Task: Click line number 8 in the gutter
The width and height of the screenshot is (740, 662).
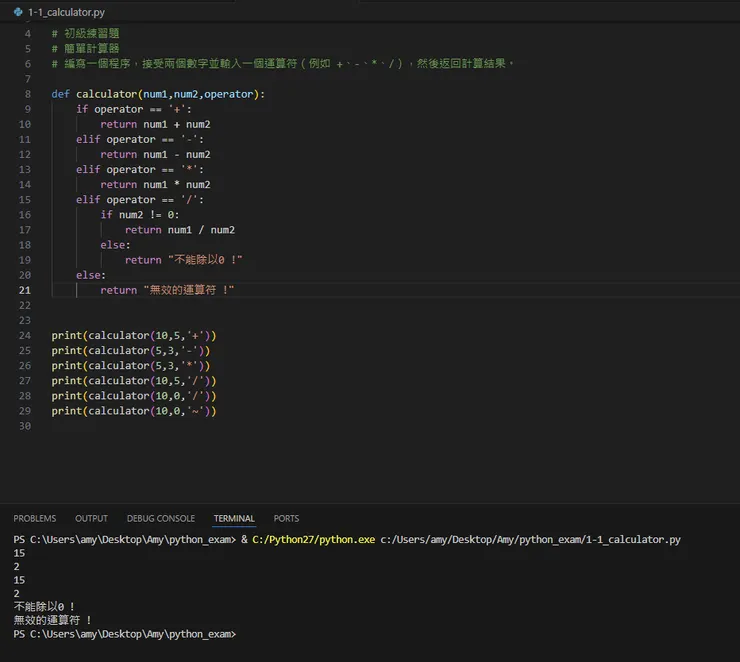Action: (x=25, y=94)
